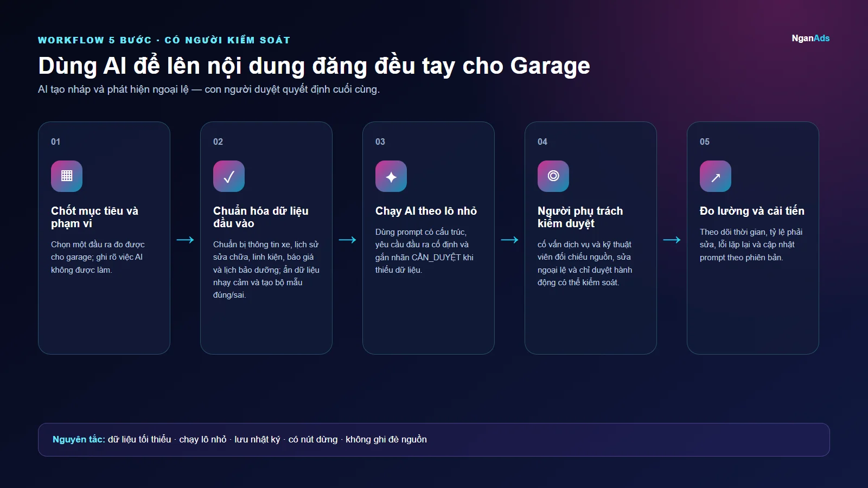Click the 'WORKFLOW 5 BƯỚC' eyebrow label

click(164, 40)
